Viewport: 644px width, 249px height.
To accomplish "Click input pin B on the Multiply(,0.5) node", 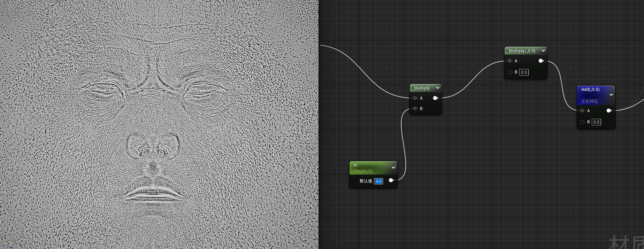I will click(510, 72).
